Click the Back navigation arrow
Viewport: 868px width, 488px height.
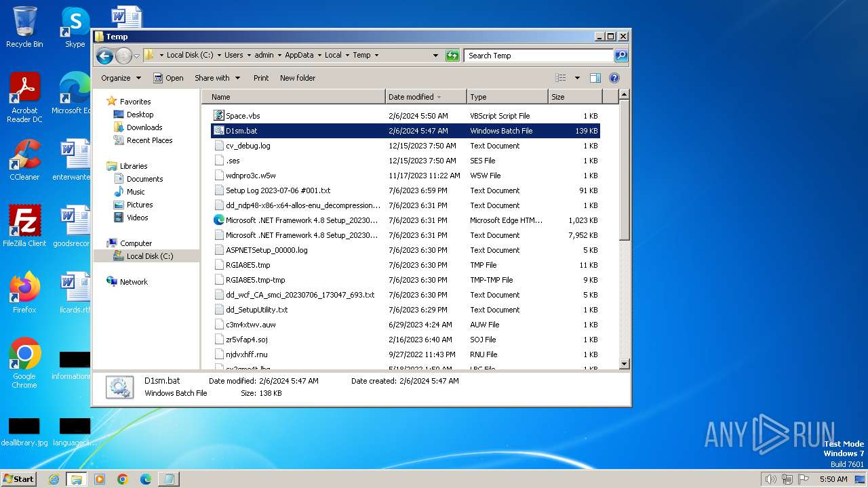click(x=104, y=56)
